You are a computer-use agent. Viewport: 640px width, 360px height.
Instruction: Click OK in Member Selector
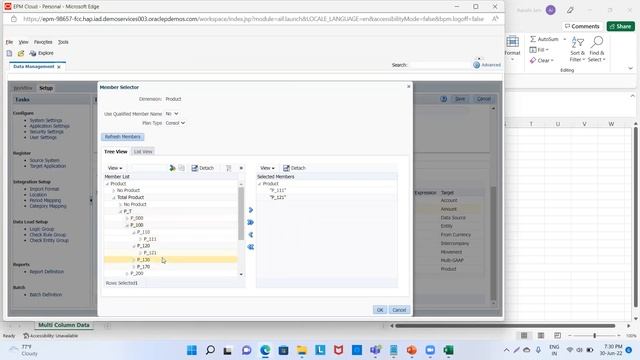(380, 310)
